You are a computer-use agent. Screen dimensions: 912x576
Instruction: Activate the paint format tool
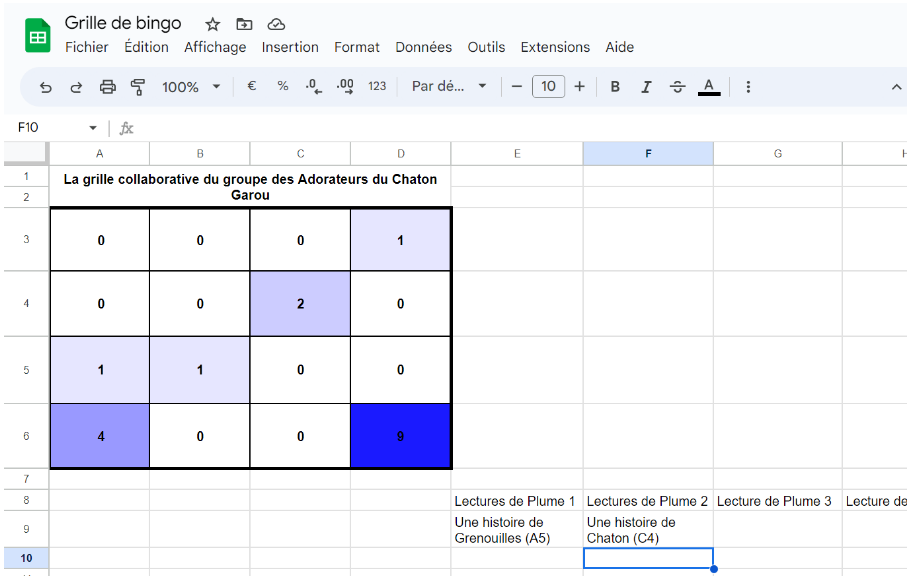[x=138, y=87]
